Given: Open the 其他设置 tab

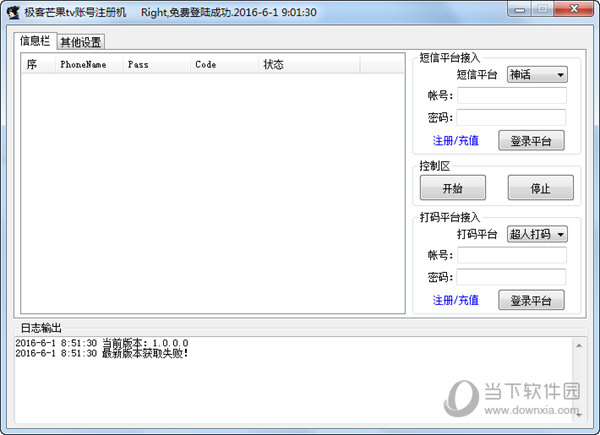Looking at the screenshot, I should 81,42.
